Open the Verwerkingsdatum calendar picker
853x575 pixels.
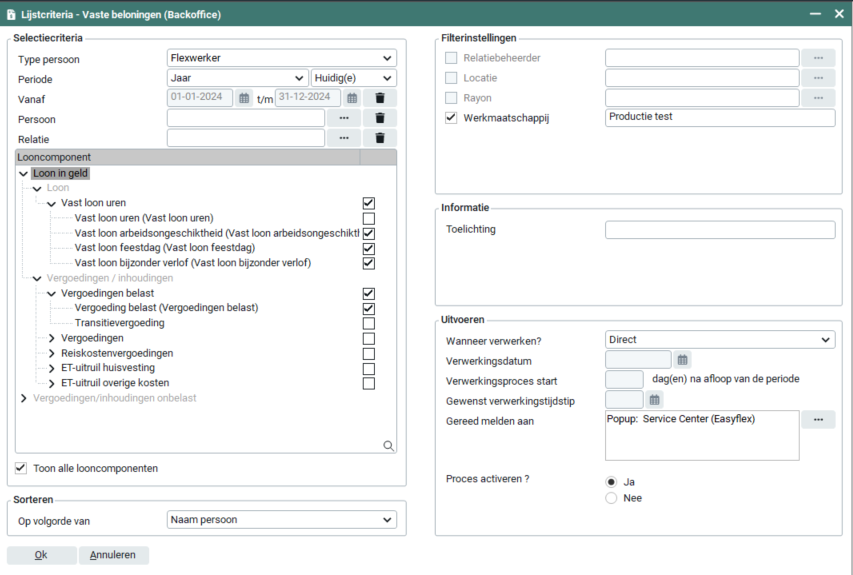point(683,360)
